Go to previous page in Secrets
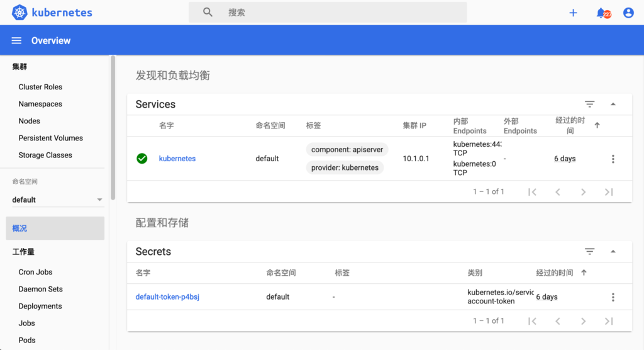 (x=558, y=321)
